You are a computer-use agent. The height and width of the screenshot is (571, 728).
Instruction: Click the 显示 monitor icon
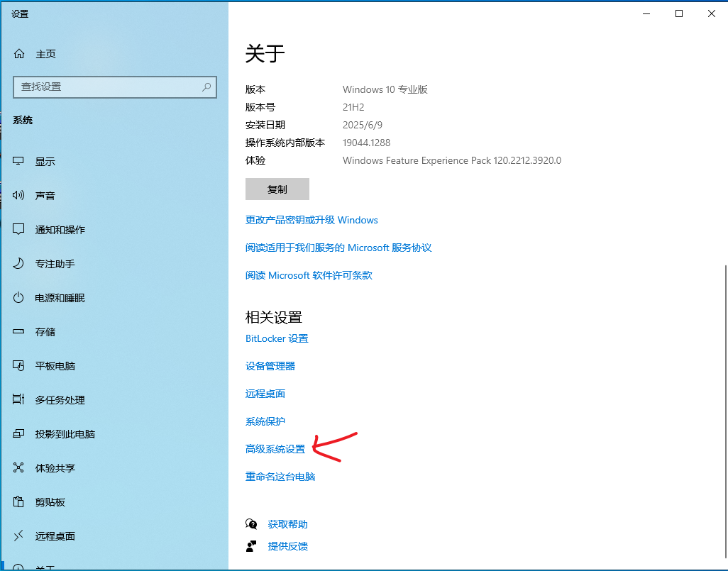click(18, 161)
